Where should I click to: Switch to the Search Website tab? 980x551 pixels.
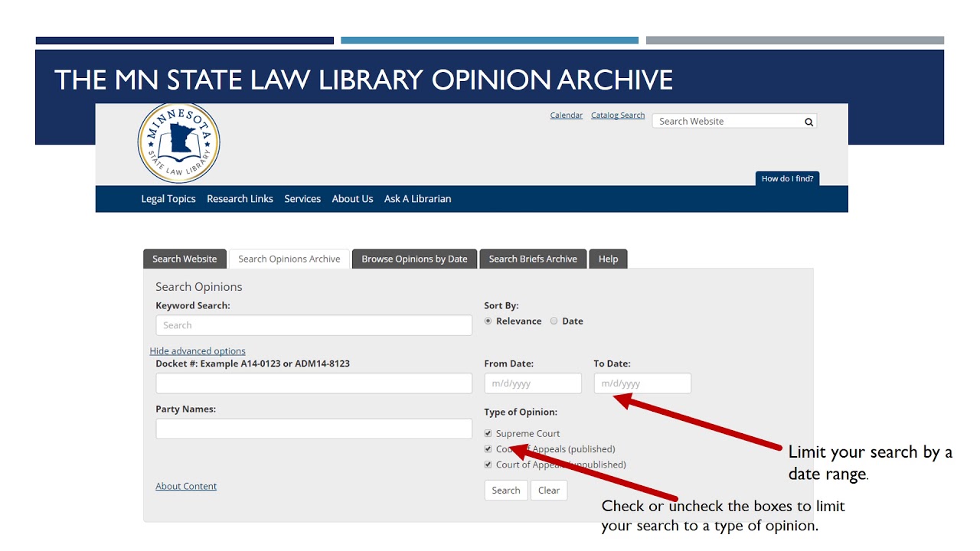pyautogui.click(x=185, y=259)
